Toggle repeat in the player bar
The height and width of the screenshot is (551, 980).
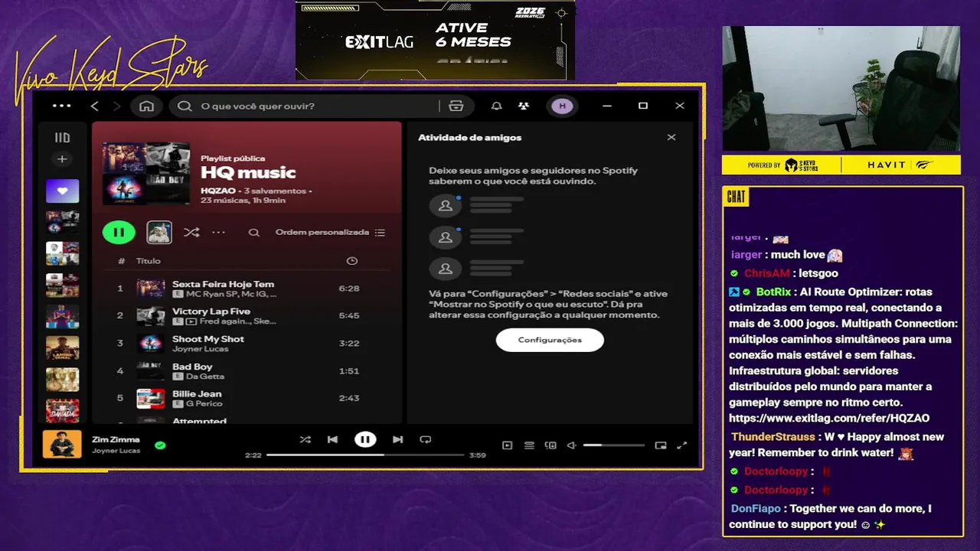point(426,439)
